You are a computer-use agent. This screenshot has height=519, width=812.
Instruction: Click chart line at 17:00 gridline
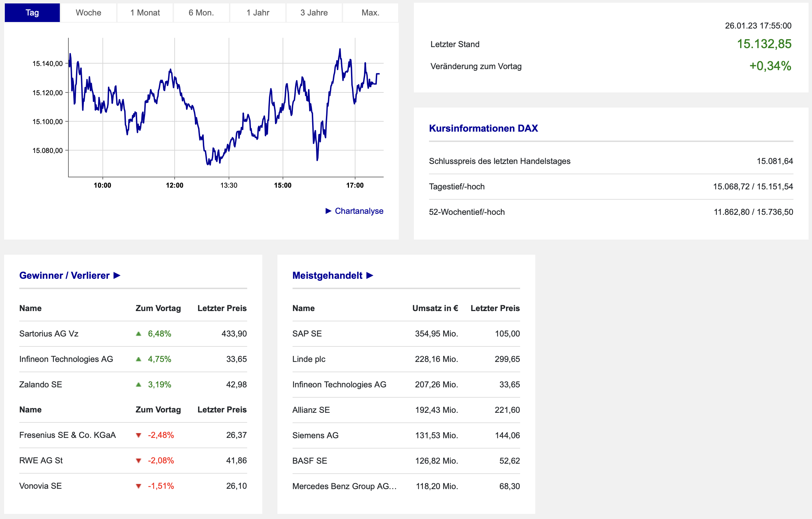pos(355,101)
